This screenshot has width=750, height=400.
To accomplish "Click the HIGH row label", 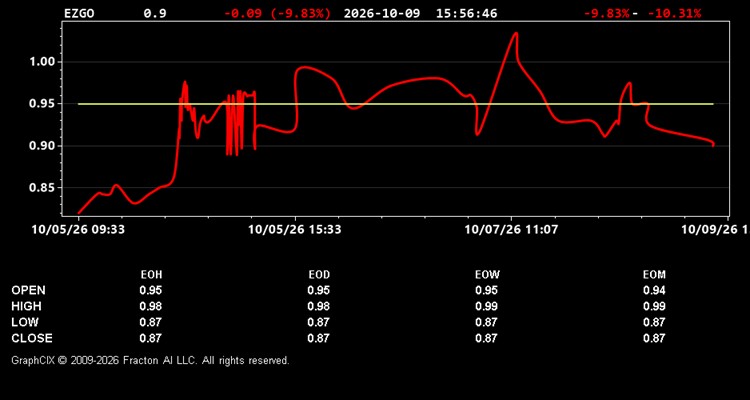I will pyautogui.click(x=26, y=306).
